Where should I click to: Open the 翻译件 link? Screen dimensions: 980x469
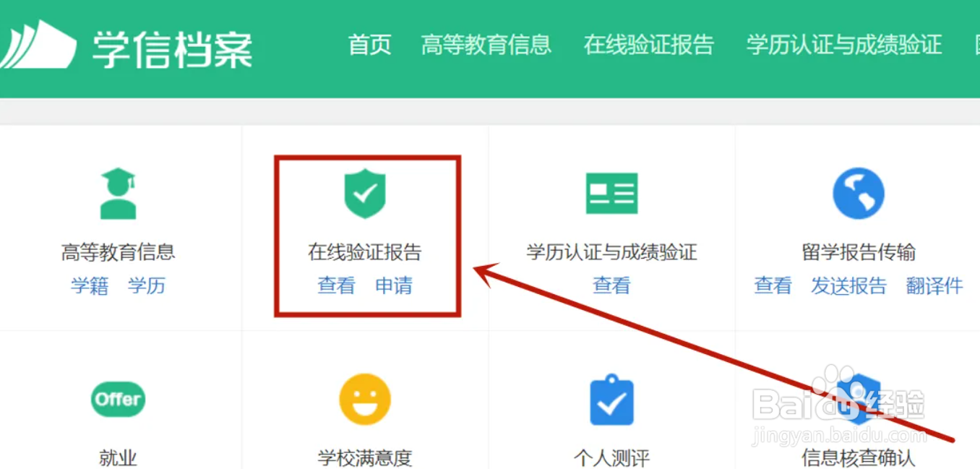[x=934, y=285]
